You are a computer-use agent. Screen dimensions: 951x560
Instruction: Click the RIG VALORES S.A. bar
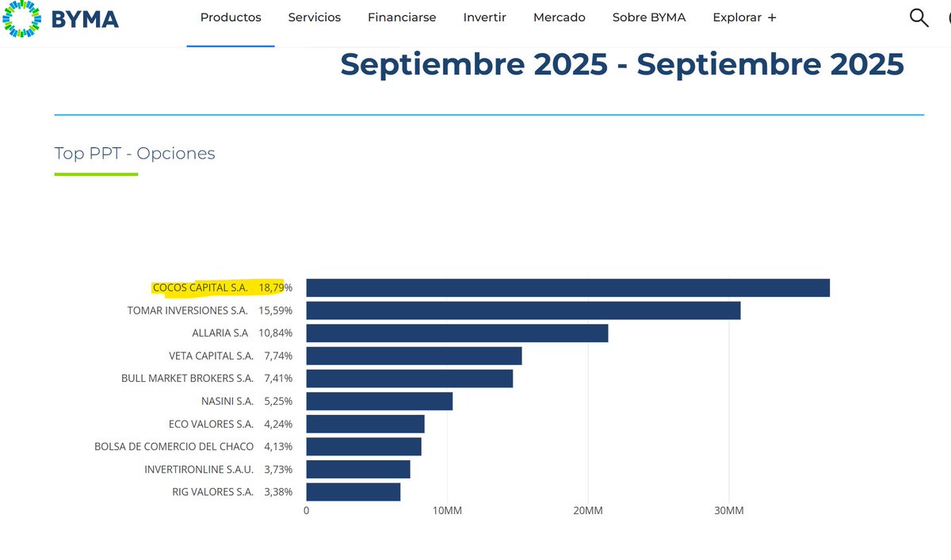(353, 492)
